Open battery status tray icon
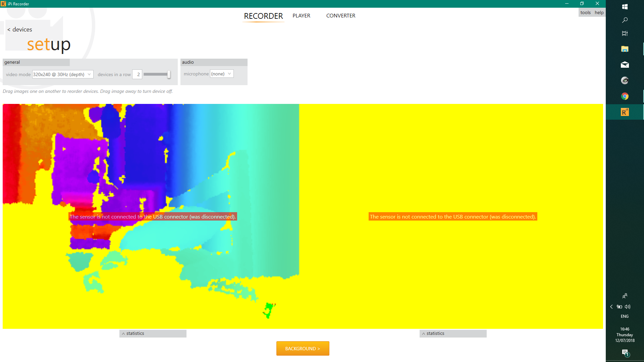644x362 pixels. (x=620, y=307)
